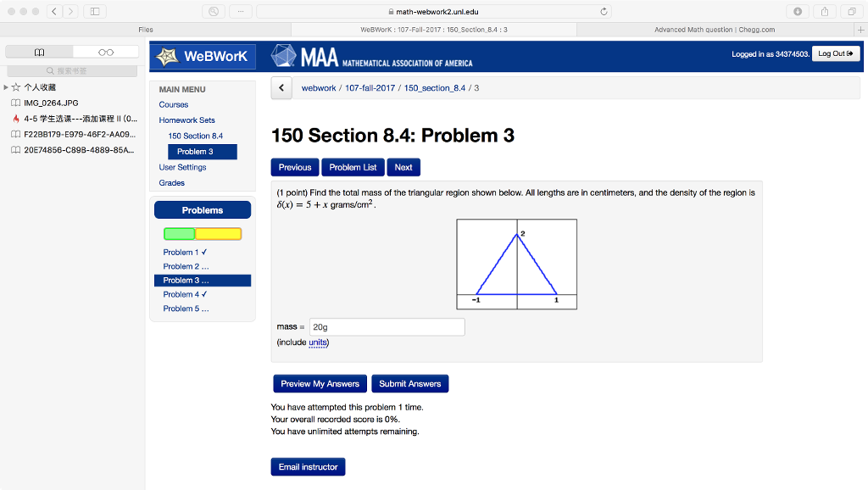
Task: Click inside the mass answer field
Action: tap(387, 326)
